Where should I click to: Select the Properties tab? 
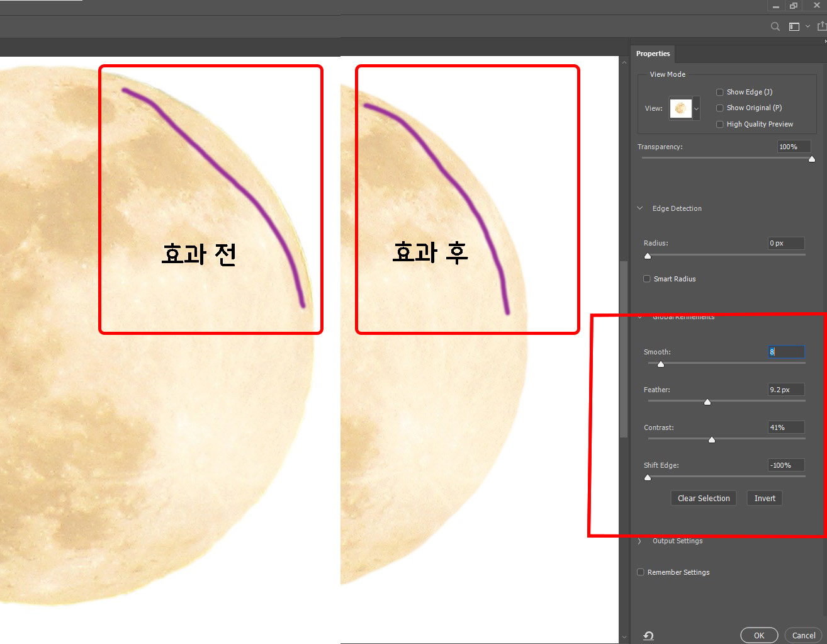coord(653,54)
